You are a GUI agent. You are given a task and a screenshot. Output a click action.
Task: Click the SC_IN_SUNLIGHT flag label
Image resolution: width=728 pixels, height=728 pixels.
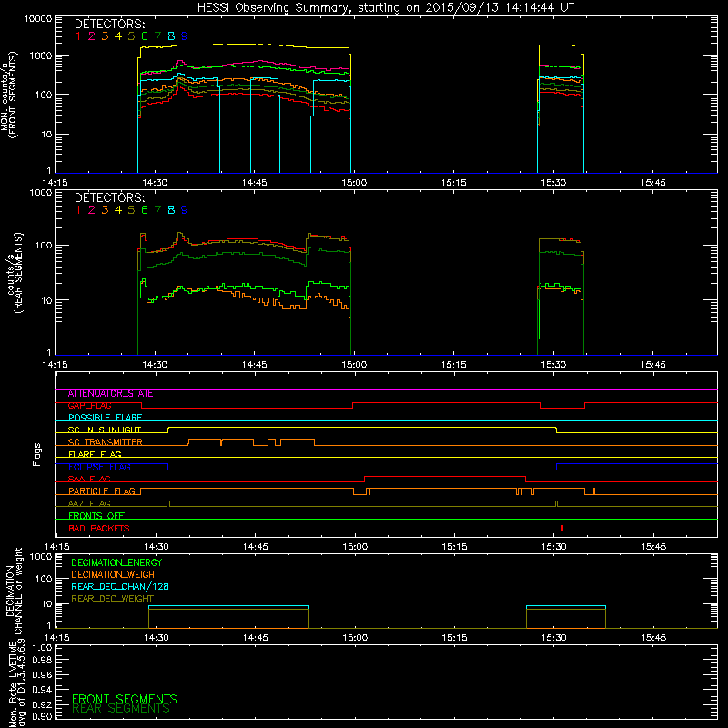pos(105,430)
